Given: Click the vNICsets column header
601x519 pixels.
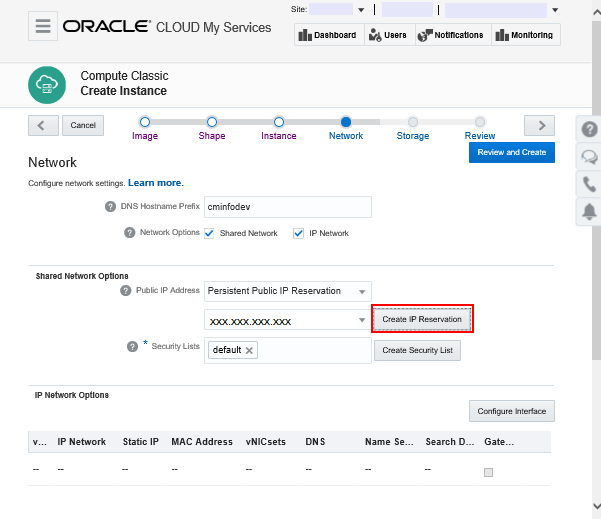Looking at the screenshot, I should click(x=266, y=442).
